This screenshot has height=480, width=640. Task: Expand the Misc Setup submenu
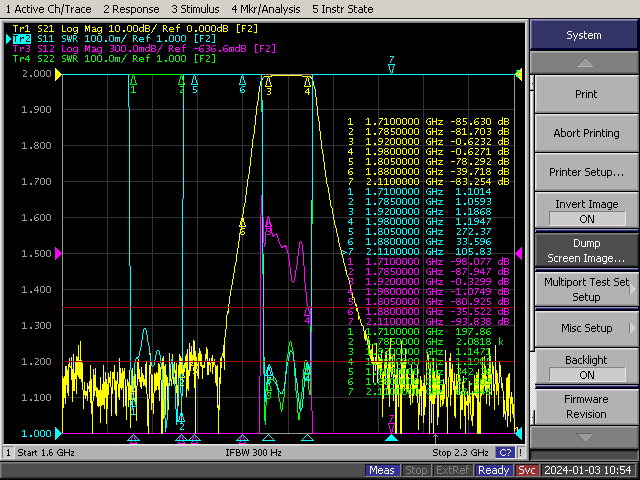[586, 328]
